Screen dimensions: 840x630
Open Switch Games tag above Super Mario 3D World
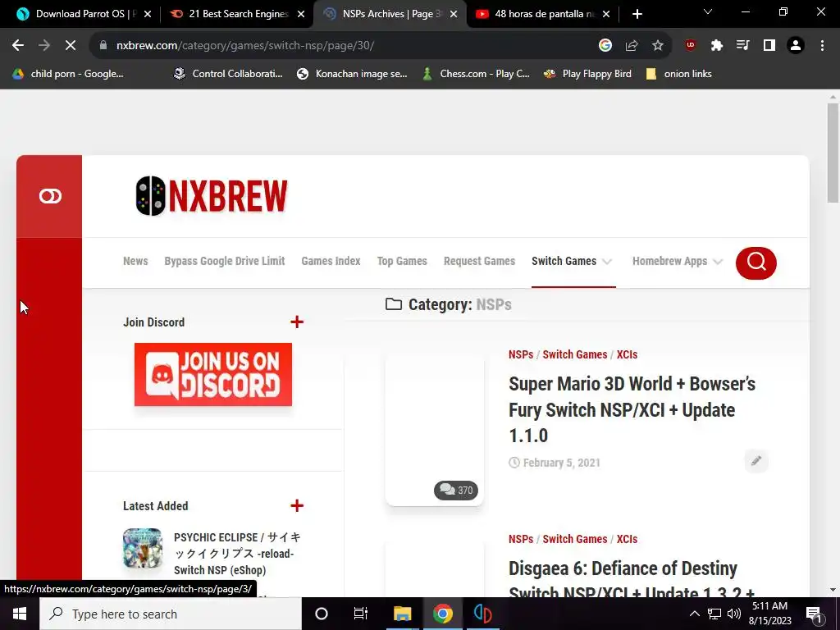tap(575, 354)
